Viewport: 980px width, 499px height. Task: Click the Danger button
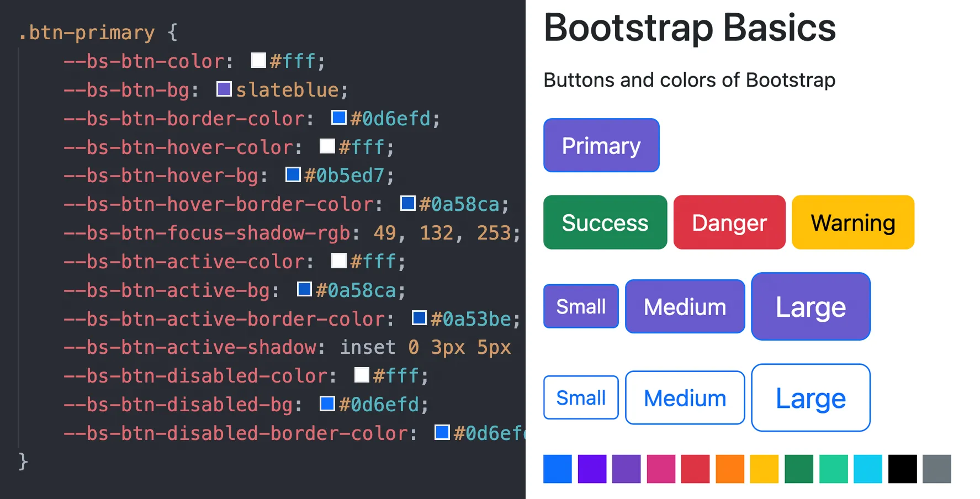pos(729,222)
